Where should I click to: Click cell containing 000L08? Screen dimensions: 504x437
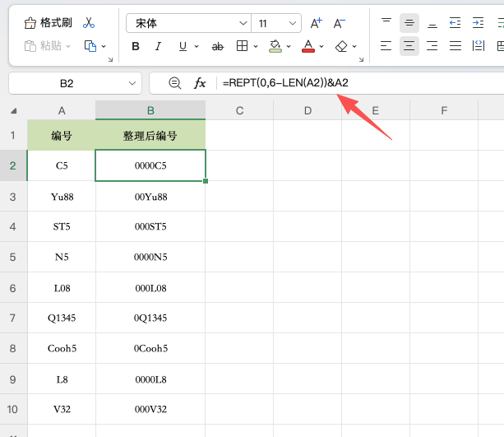coord(150,288)
